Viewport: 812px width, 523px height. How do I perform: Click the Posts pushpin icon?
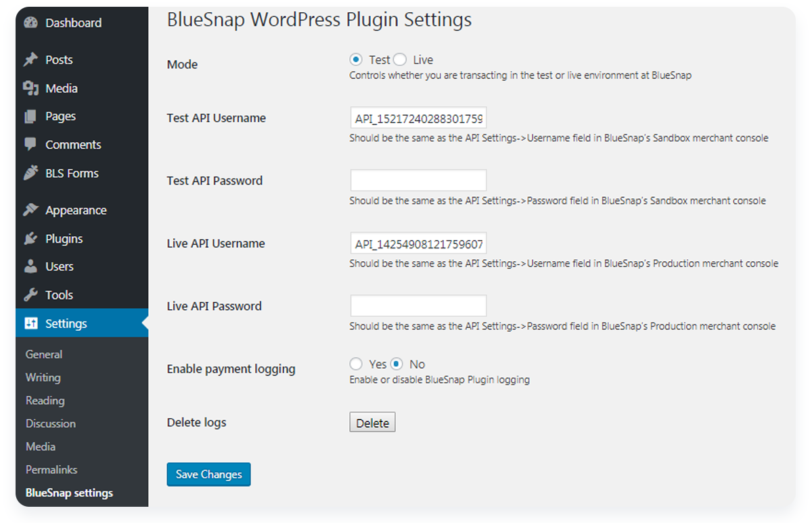[x=30, y=60]
